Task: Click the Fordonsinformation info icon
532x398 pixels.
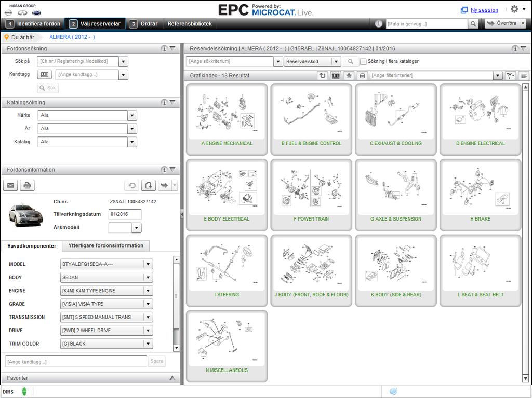Action: [x=164, y=170]
